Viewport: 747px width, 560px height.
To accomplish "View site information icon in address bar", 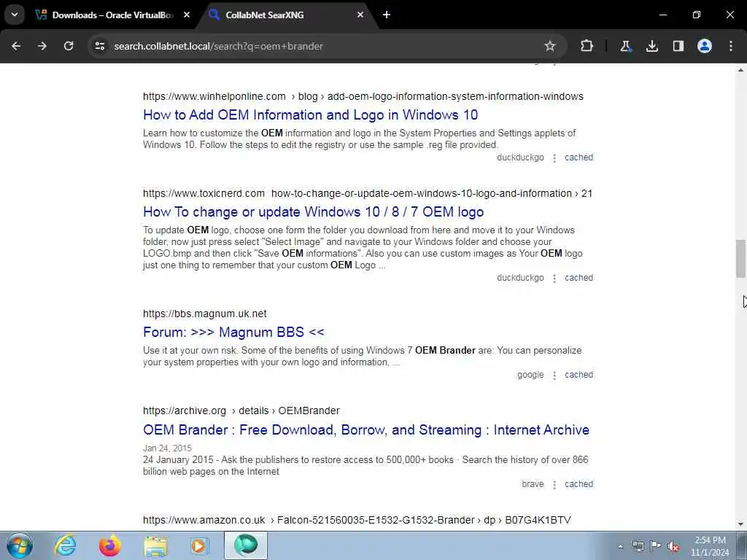I will [x=99, y=46].
